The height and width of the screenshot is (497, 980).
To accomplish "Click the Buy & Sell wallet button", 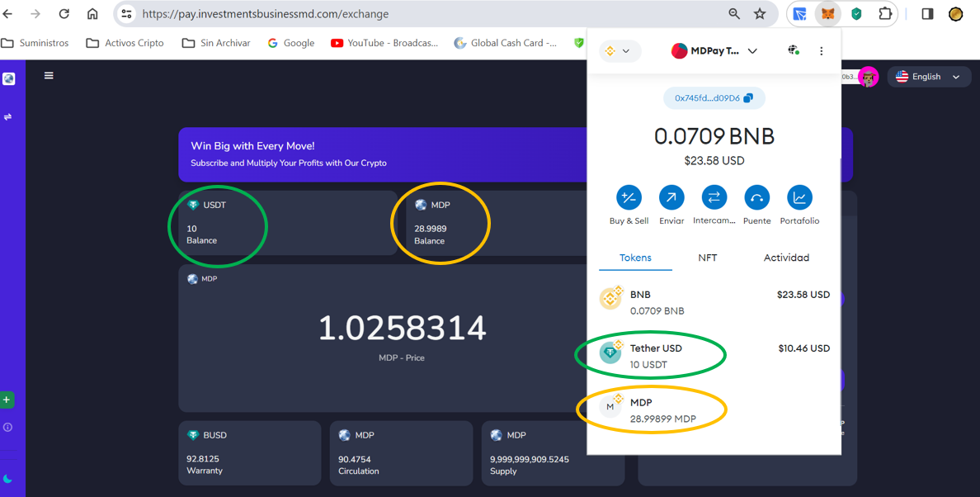I will pyautogui.click(x=629, y=198).
